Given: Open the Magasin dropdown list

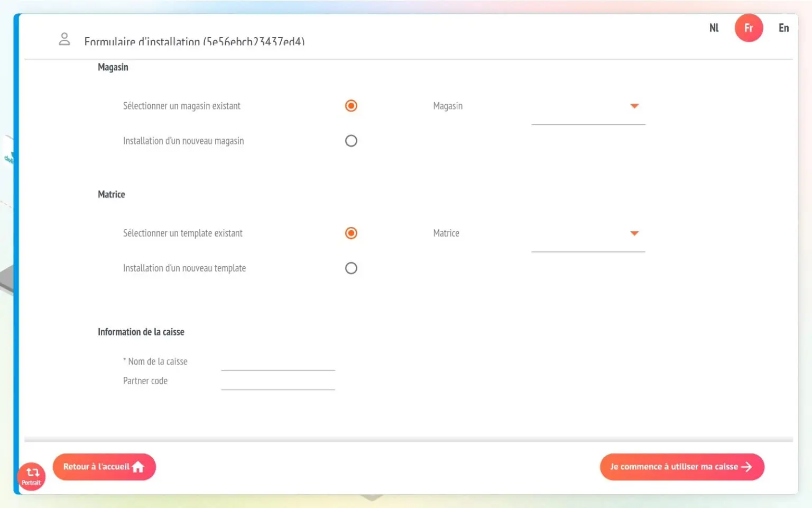Looking at the screenshot, I should click(x=588, y=107).
